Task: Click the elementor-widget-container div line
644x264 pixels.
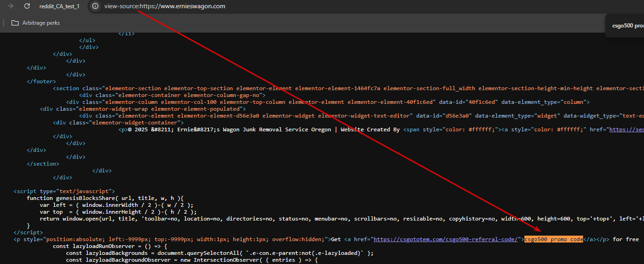Action: 118,123
